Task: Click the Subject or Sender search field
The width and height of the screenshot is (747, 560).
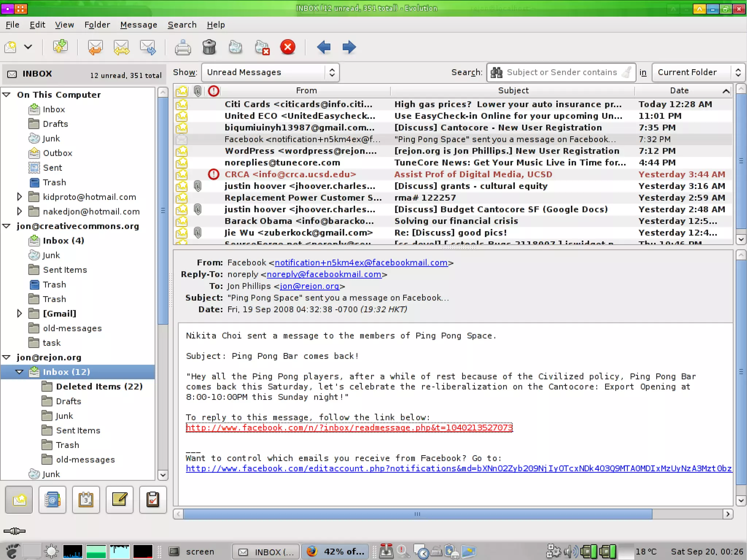Action: click(561, 72)
